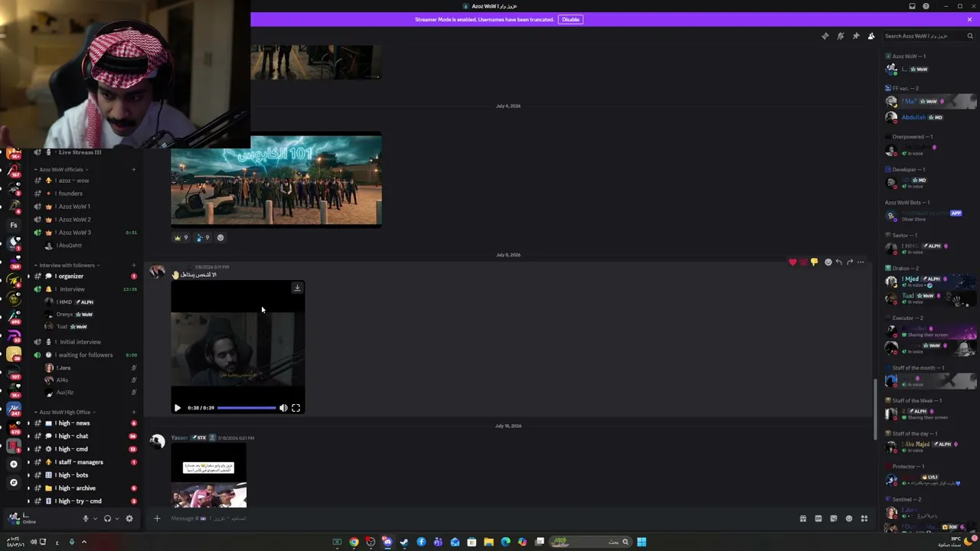Expand threads of high - cmd channel
Screen dimensions: 980x551
click(28, 449)
